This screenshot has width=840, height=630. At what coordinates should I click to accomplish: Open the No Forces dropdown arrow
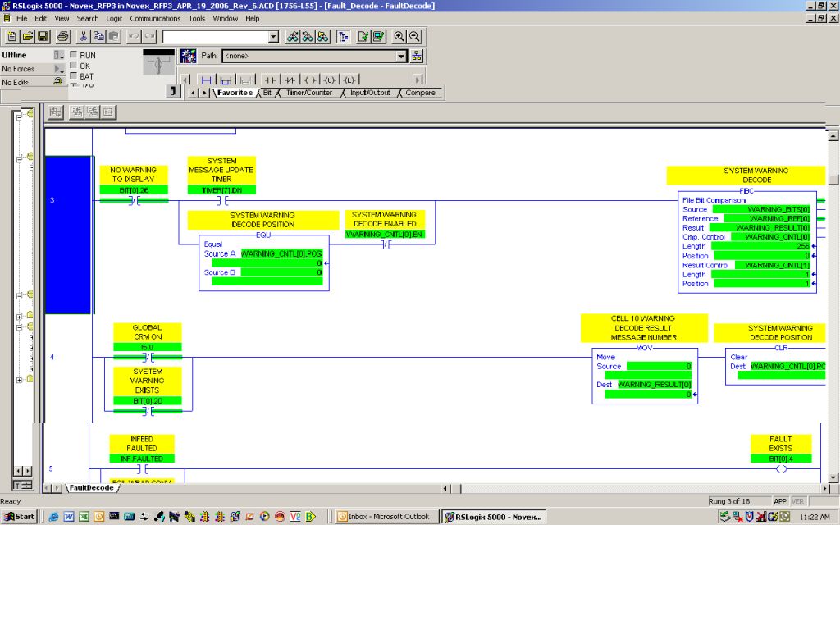click(59, 69)
